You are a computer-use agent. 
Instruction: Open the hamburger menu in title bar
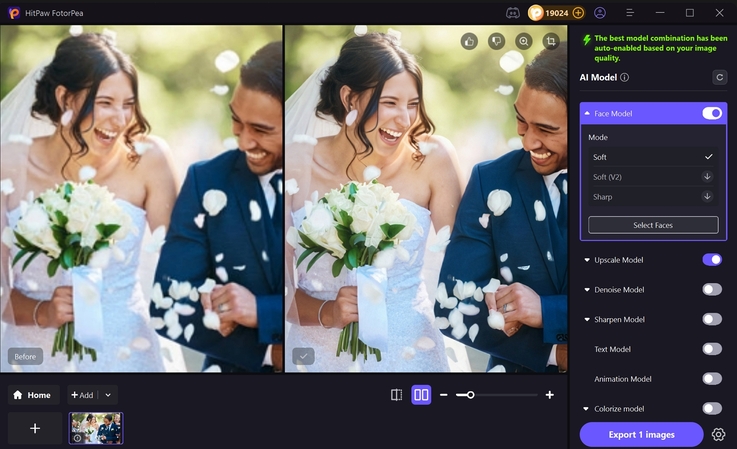point(630,13)
